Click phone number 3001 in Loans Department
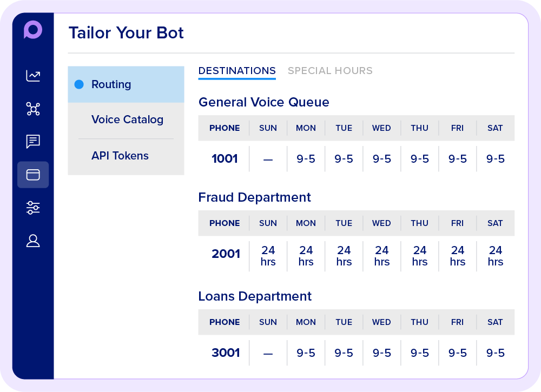The width and height of the screenshot is (541, 392). 226,353
